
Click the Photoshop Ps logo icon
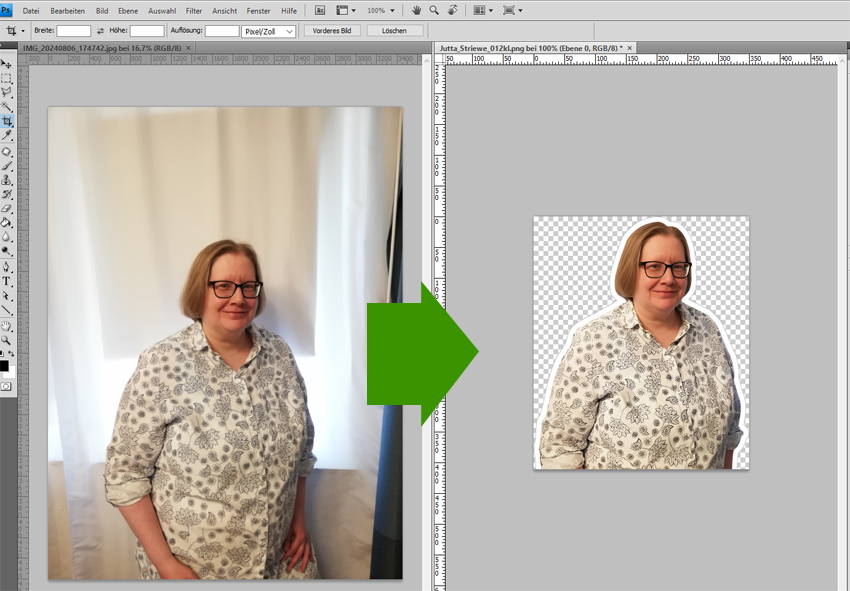click(x=6, y=10)
